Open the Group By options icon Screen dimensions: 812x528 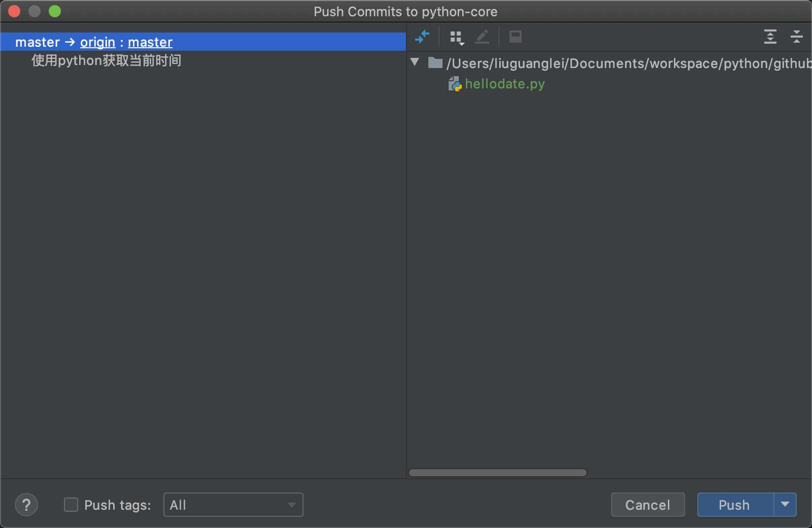tap(457, 37)
